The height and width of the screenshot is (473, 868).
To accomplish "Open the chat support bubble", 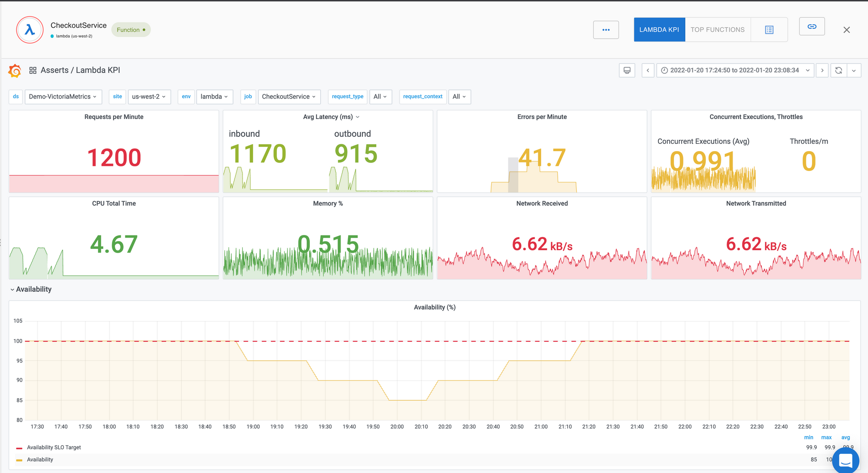I will (x=845, y=460).
